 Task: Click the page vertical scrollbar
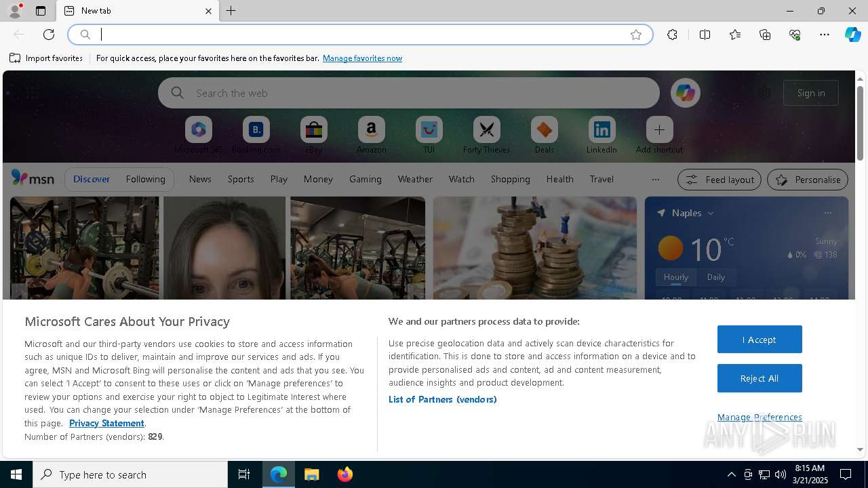click(x=860, y=123)
